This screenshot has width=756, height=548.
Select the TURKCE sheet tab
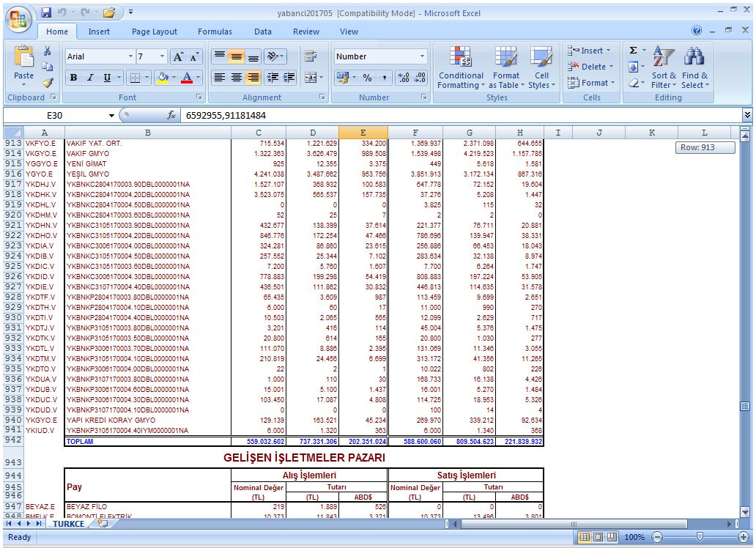coord(68,524)
